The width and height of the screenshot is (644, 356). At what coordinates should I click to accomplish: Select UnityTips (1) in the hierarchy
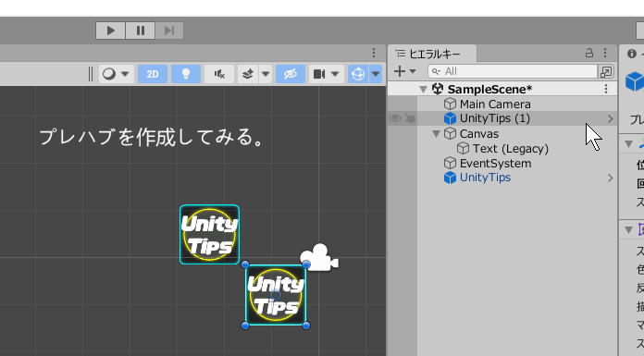click(x=495, y=118)
